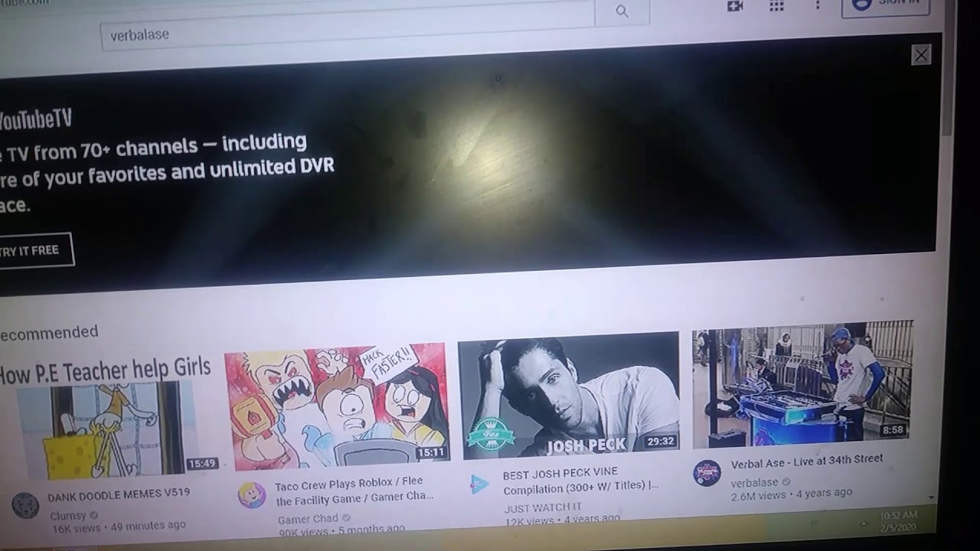Open the Clumsy channel avatar
980x551 pixels.
pyautogui.click(x=25, y=506)
